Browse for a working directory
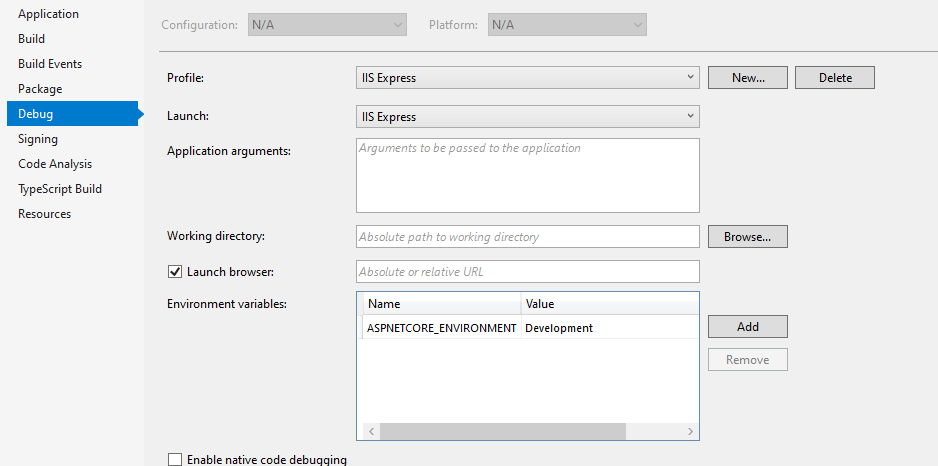This screenshot has height=466, width=938. point(748,237)
